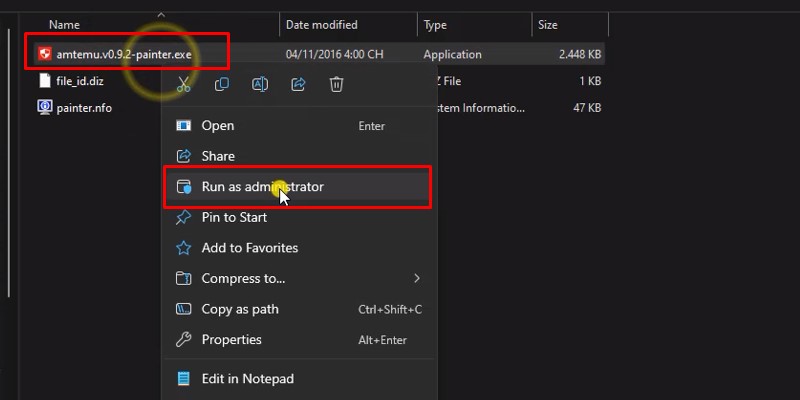Image resolution: width=800 pixels, height=400 pixels.
Task: Click the amtemu exe file icon
Action: (44, 54)
